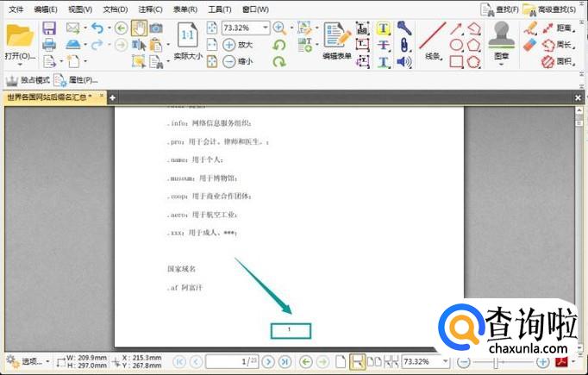Open the Tools (工具) menu
The width and height of the screenshot is (588, 375).
(220, 9)
